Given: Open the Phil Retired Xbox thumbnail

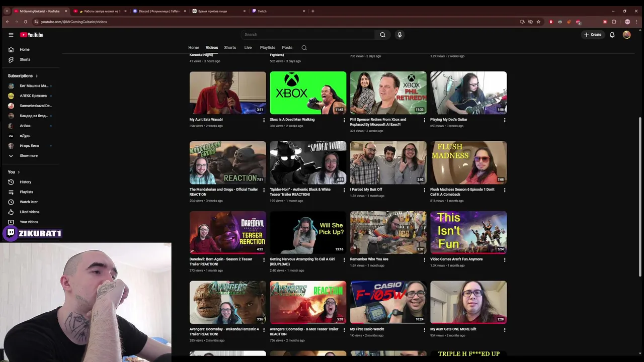Looking at the screenshot, I should pyautogui.click(x=388, y=93).
